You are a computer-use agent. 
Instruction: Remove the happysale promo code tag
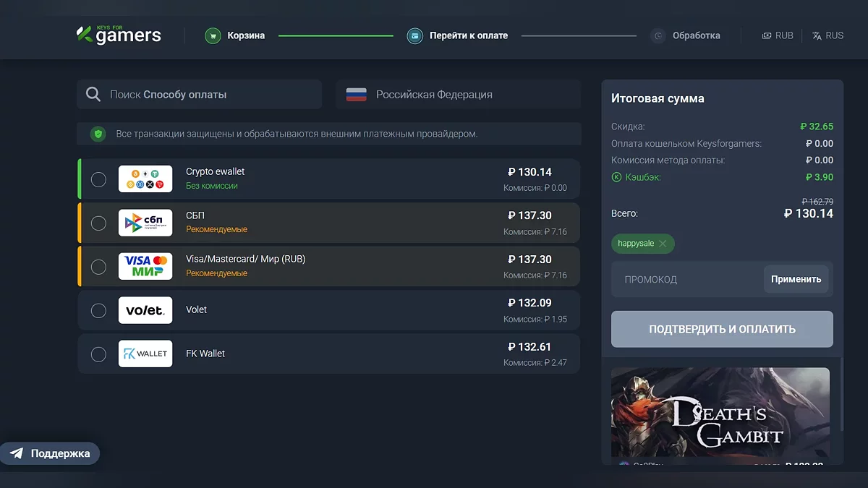663,244
